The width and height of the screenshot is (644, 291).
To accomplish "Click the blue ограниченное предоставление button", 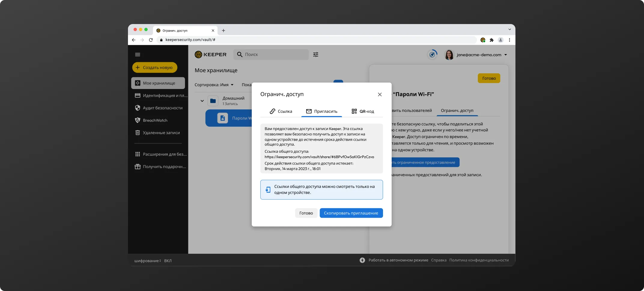I will 425,162.
